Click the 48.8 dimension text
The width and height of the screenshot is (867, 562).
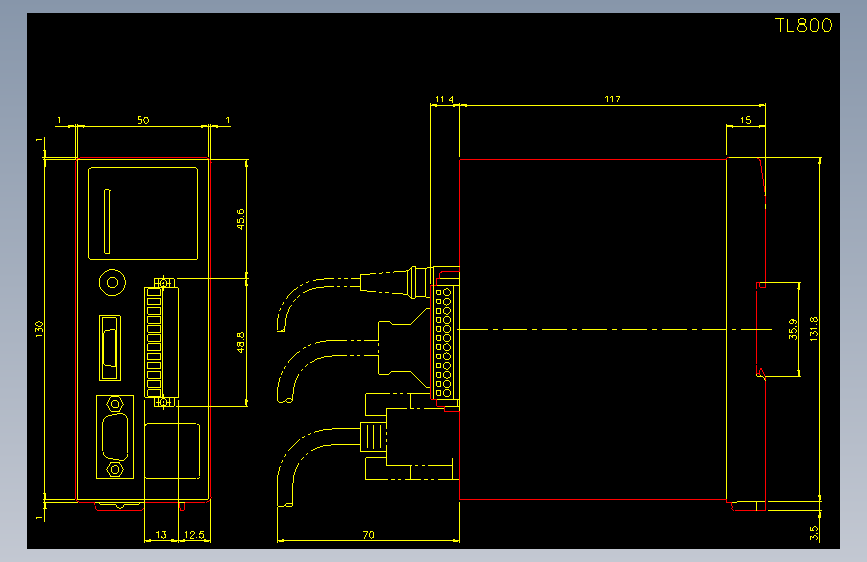point(241,342)
